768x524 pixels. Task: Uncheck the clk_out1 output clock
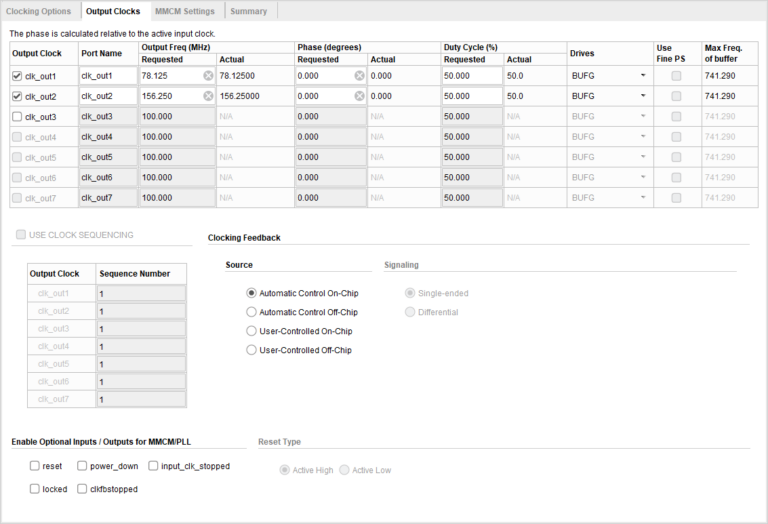coord(17,76)
